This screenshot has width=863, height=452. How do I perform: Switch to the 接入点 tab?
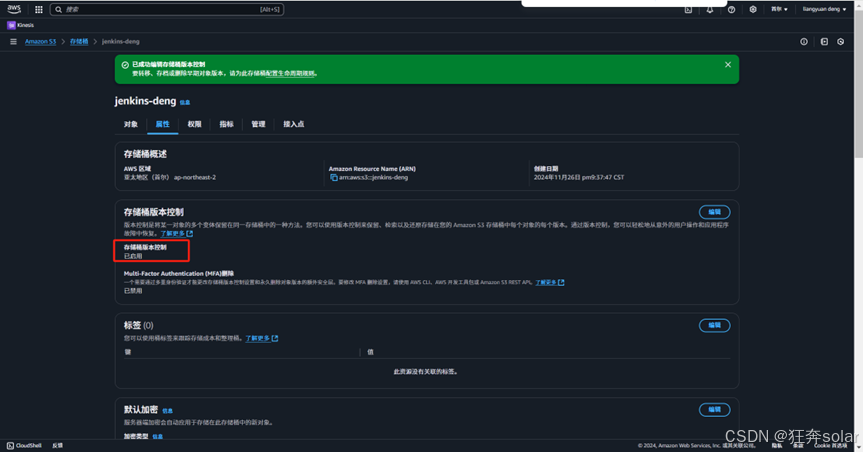point(293,124)
